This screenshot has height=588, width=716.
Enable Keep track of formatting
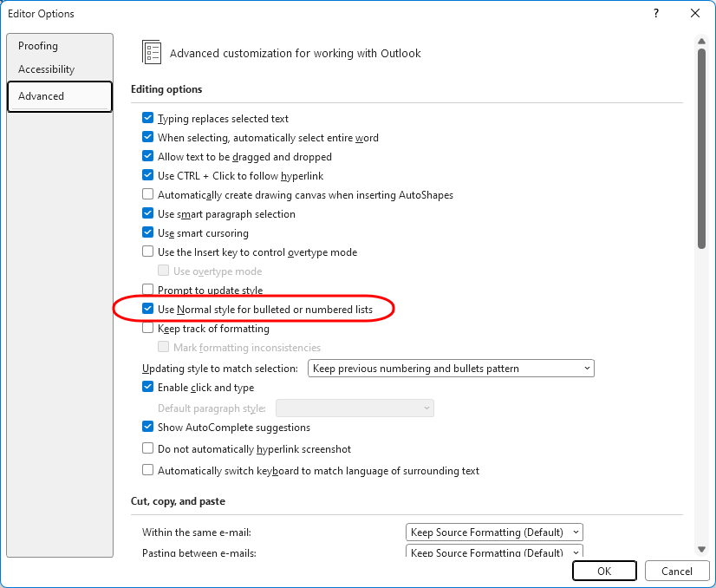(148, 329)
